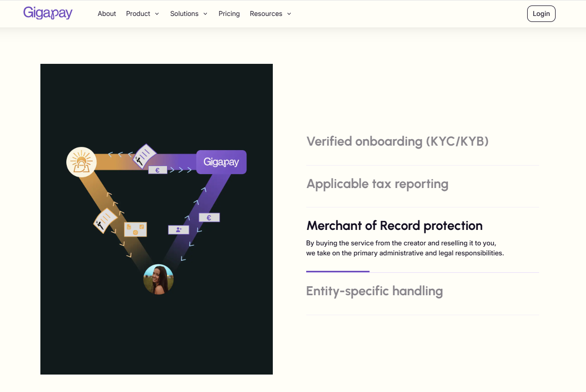The width and height of the screenshot is (586, 392).
Task: Select the Entity-specific handling section
Action: click(x=375, y=291)
